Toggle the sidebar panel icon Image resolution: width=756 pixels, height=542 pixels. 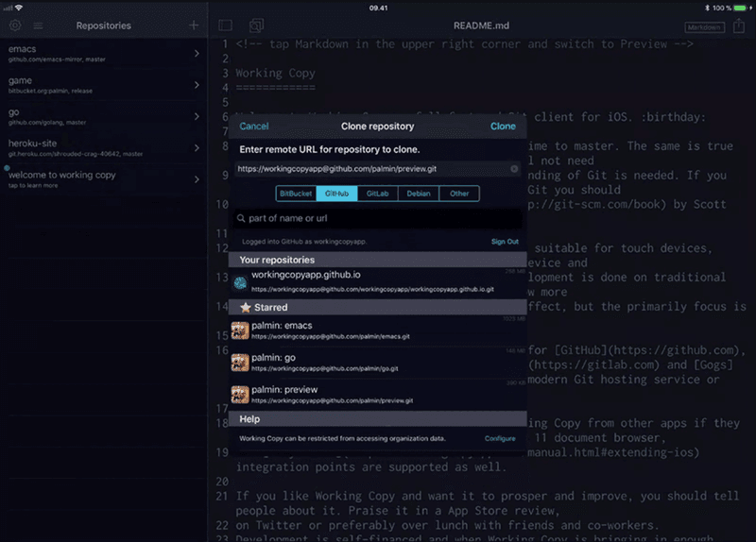tap(225, 25)
